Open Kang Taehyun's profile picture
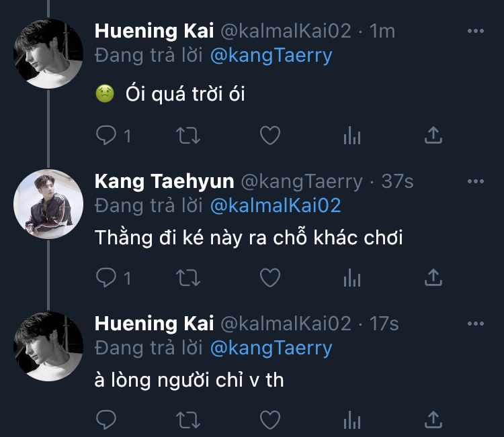The height and width of the screenshot is (437, 504). pyautogui.click(x=48, y=203)
